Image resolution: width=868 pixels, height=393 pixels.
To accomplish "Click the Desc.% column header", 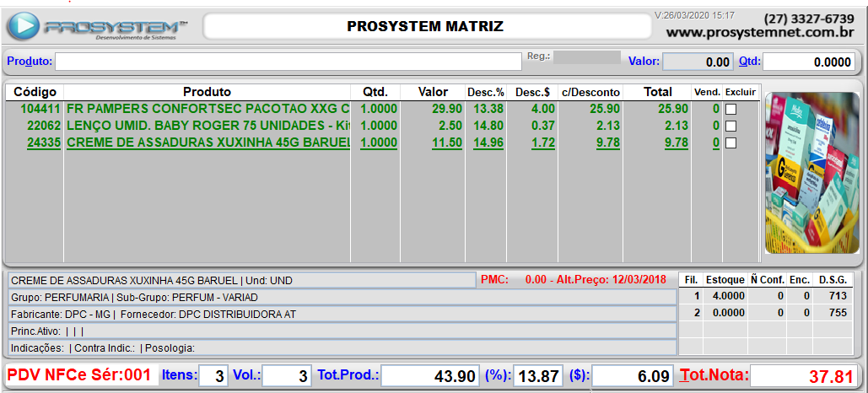I will (x=486, y=92).
